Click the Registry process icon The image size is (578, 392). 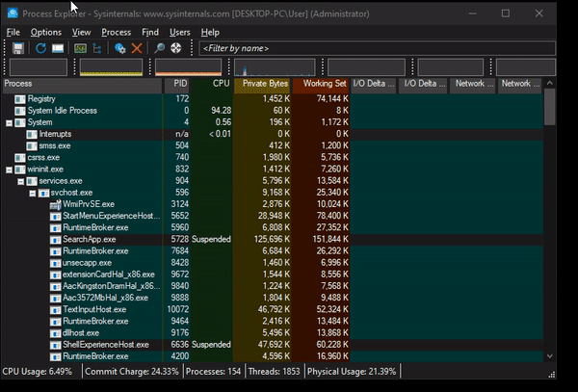tap(20, 99)
